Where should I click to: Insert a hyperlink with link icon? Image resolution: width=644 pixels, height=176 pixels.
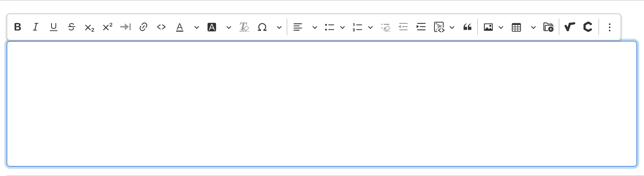click(143, 27)
